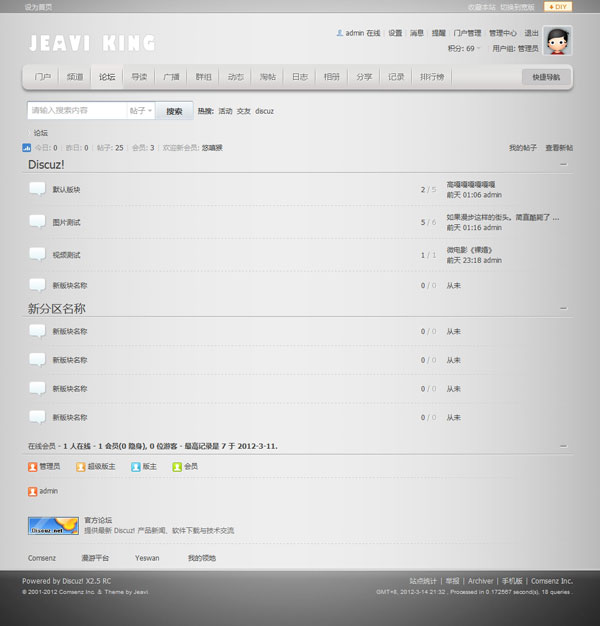Click the online admin member icon
The width and height of the screenshot is (600, 626).
pos(32,491)
